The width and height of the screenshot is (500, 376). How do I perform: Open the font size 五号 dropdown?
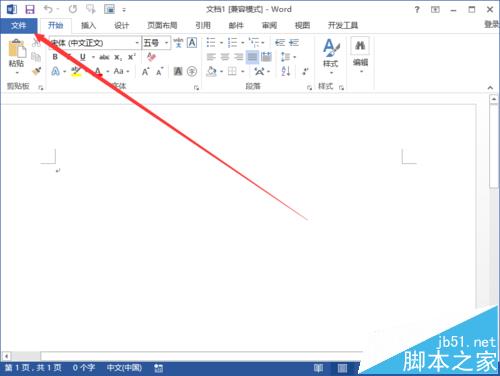pos(166,43)
